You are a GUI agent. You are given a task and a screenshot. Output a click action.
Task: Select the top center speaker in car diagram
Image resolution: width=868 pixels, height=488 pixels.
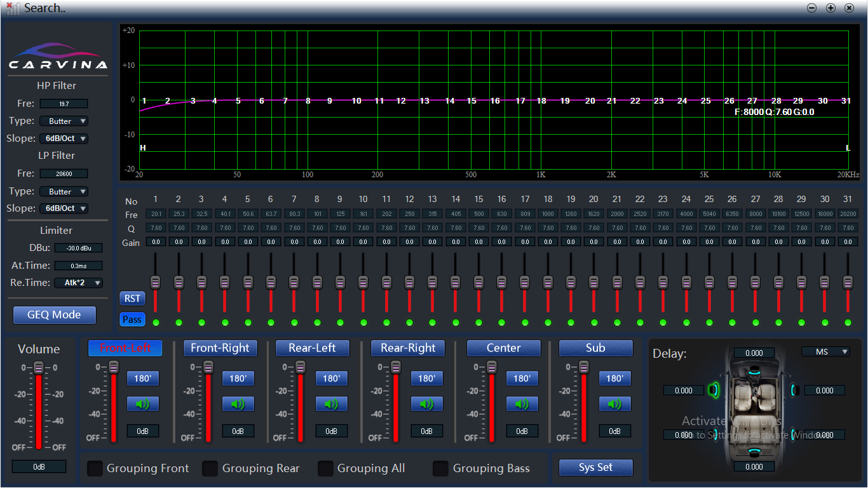754,371
